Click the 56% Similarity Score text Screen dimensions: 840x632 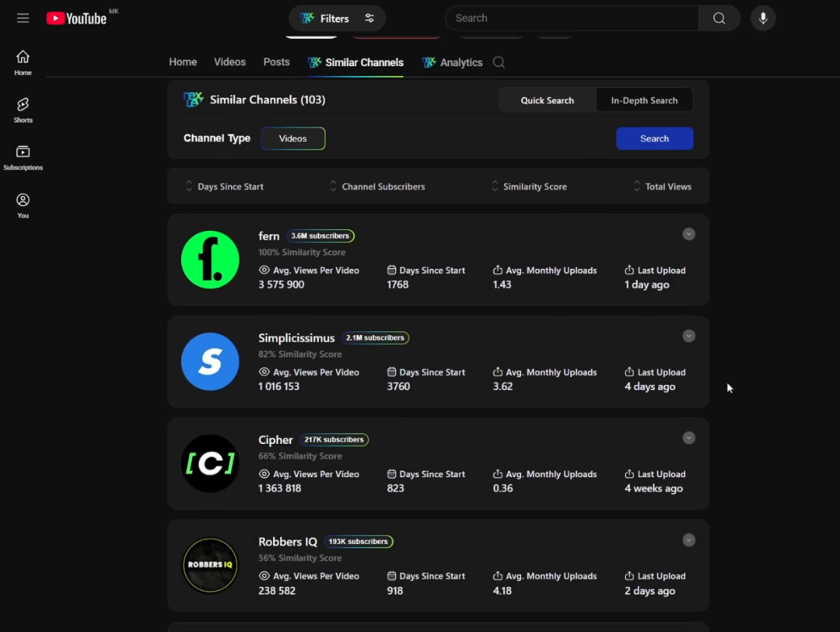[x=300, y=557]
